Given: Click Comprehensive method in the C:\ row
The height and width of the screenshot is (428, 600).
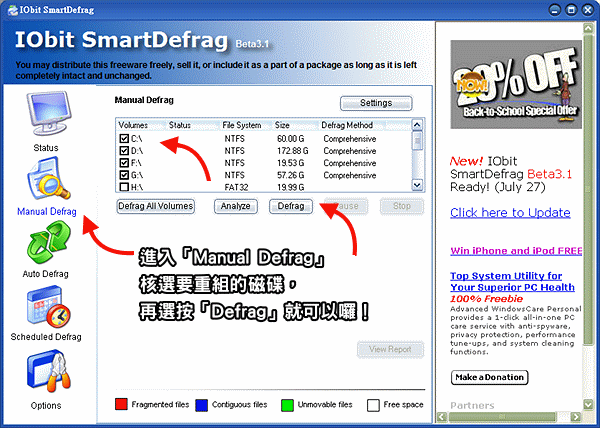Looking at the screenshot, I should click(x=350, y=139).
